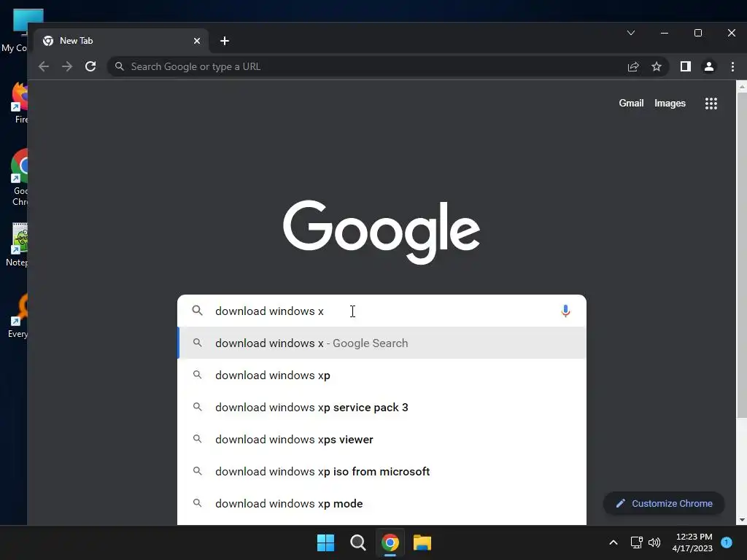Open the Windows Start menu
Viewport: 747px width, 560px height.
point(326,542)
